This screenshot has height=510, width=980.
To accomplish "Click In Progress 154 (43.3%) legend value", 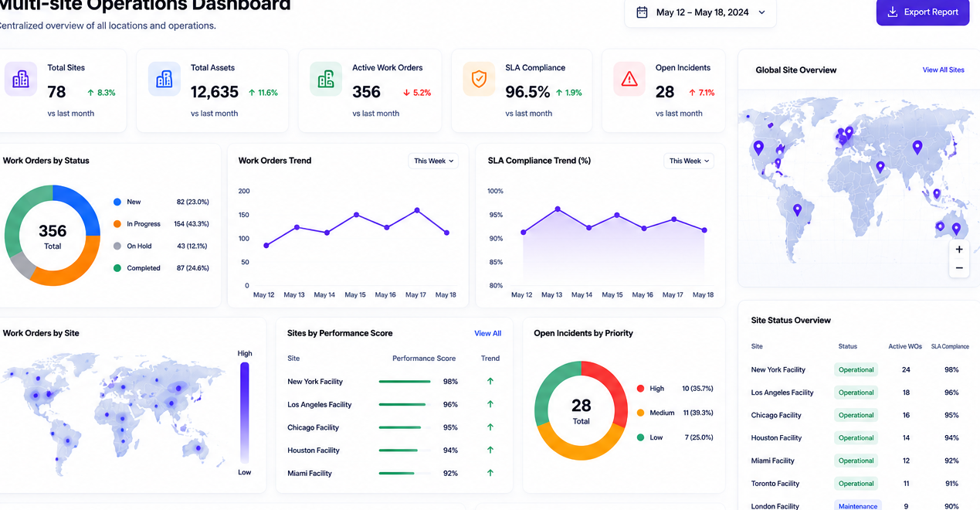I will click(x=192, y=224).
